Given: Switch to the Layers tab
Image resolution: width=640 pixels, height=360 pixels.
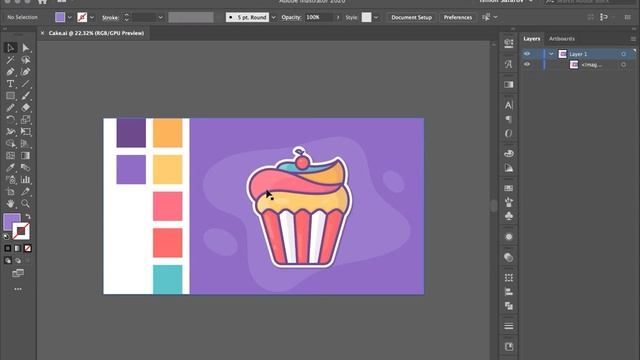Looking at the screenshot, I should [531, 39].
